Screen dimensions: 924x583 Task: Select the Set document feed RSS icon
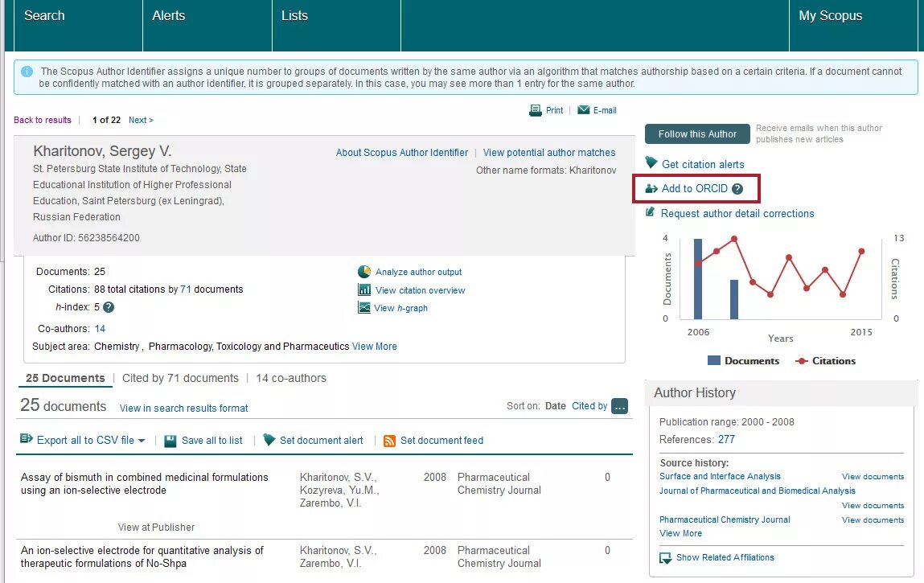tap(390, 440)
